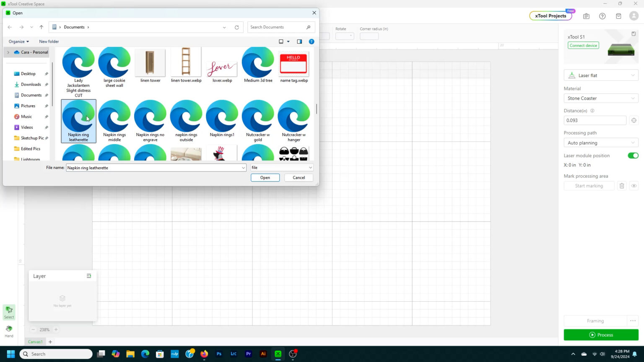Screen dimensions: 644x362
Task: Toggle the Laser module position switch
Action: tap(633, 155)
